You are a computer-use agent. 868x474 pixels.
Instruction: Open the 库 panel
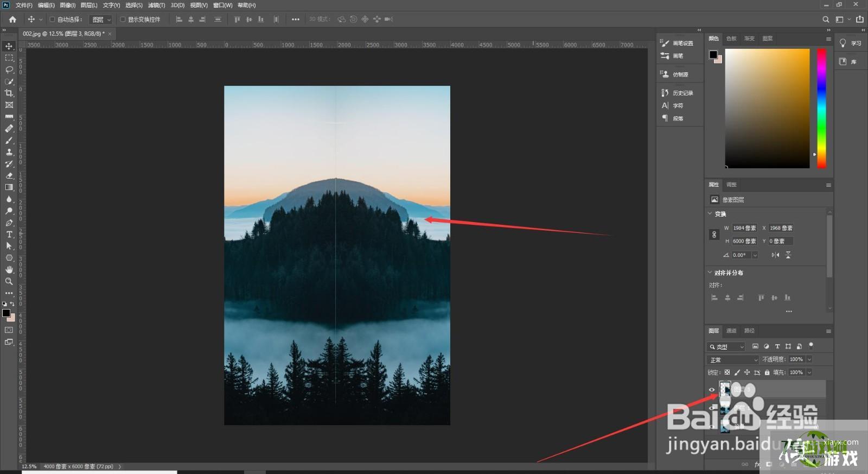pyautogui.click(x=848, y=62)
